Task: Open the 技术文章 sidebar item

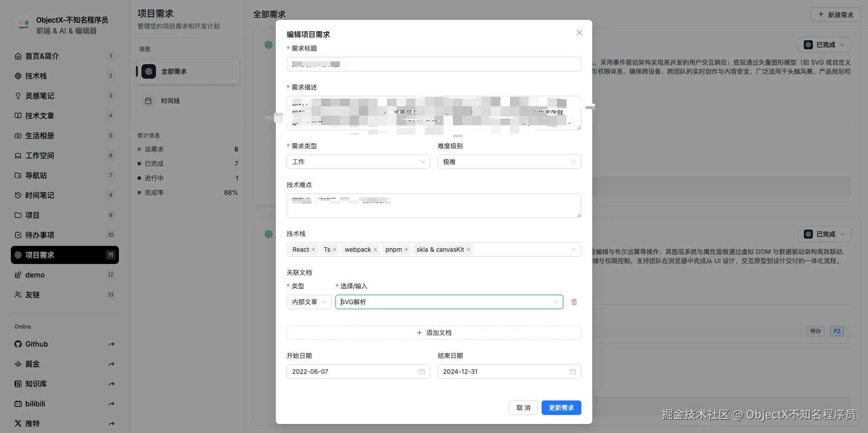Action: (x=65, y=116)
